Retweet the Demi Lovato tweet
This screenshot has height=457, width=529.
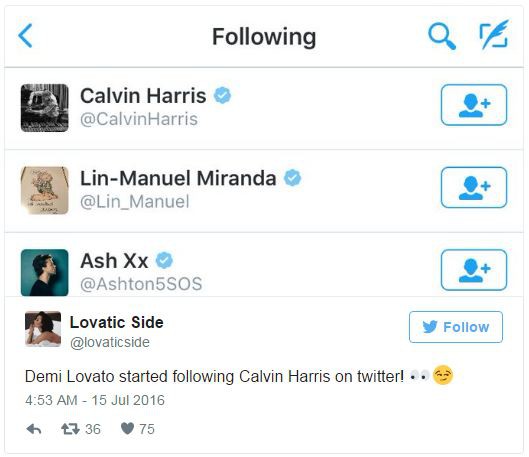[x=70, y=429]
